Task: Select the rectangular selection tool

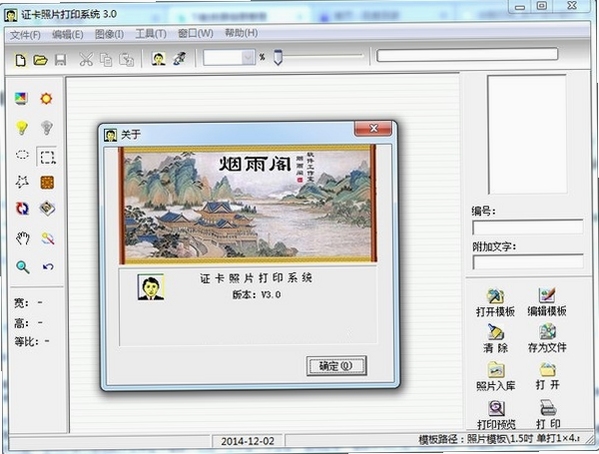Action: (x=47, y=157)
